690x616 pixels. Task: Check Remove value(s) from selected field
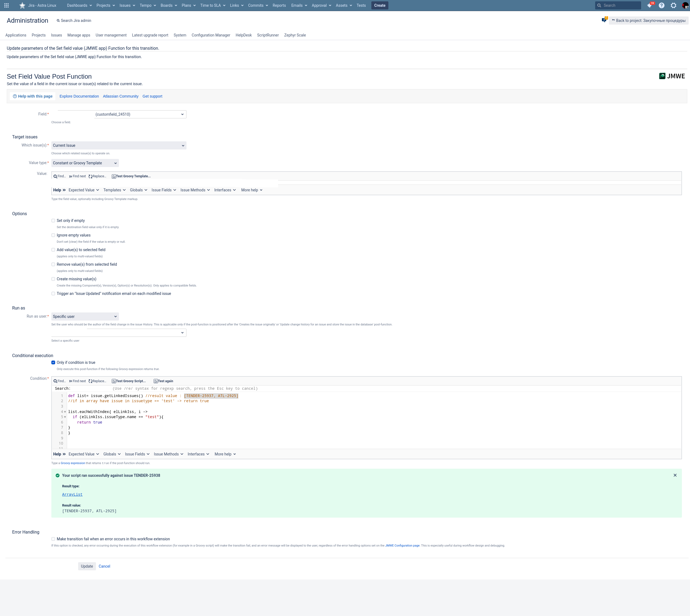53,264
